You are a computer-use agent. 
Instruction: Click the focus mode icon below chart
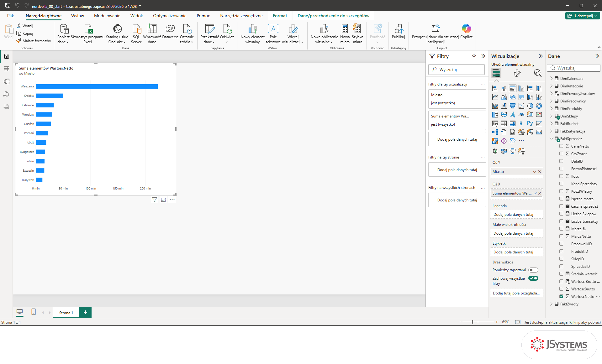[163, 200]
